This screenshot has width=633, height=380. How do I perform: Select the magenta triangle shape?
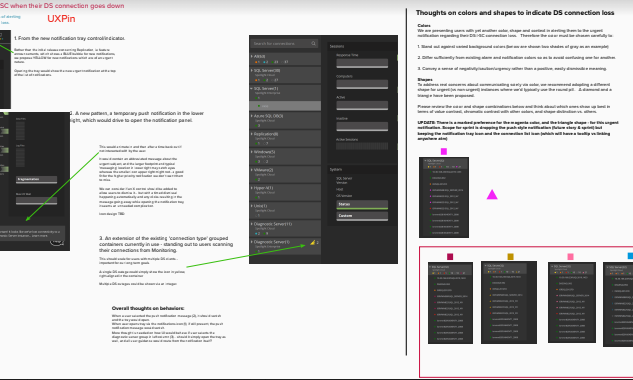[492, 195]
